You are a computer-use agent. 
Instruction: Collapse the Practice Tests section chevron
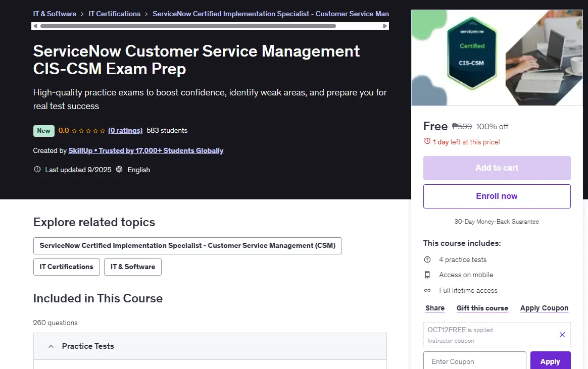point(51,346)
